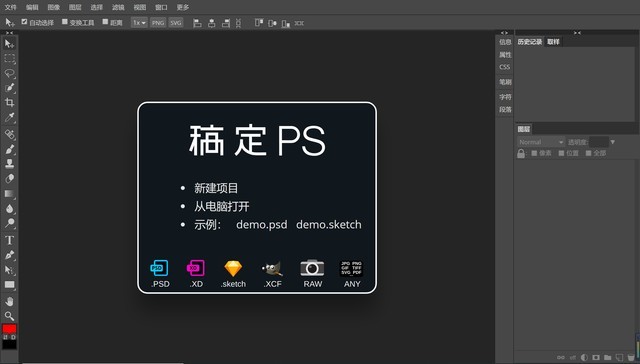Select the Path Selection tool
Image resolution: width=640 pixels, height=364 pixels.
[x=9, y=270]
